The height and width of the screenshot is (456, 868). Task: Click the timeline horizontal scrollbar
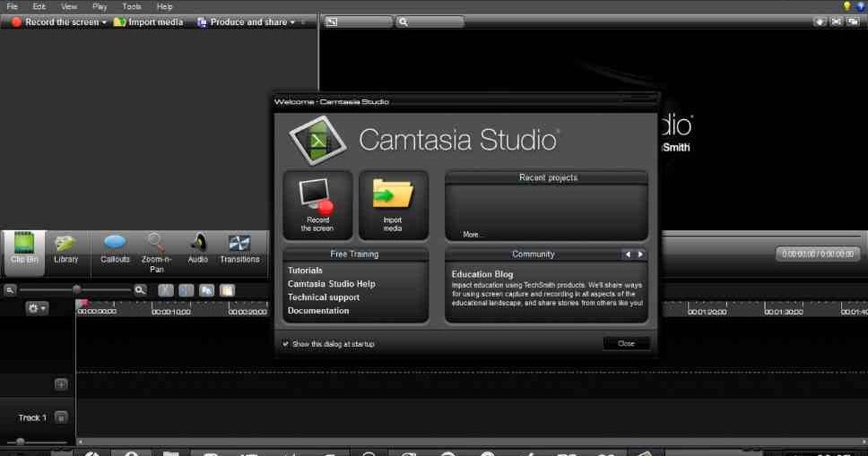[471, 442]
